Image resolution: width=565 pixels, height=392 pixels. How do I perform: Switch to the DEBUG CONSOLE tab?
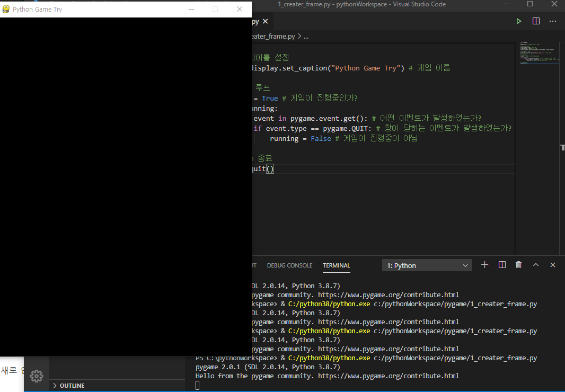289,265
